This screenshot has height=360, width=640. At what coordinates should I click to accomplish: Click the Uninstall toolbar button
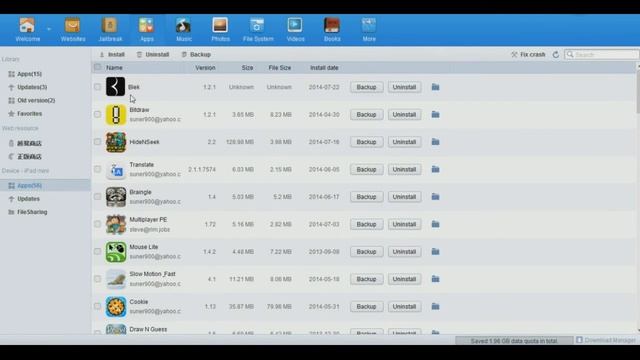point(153,54)
